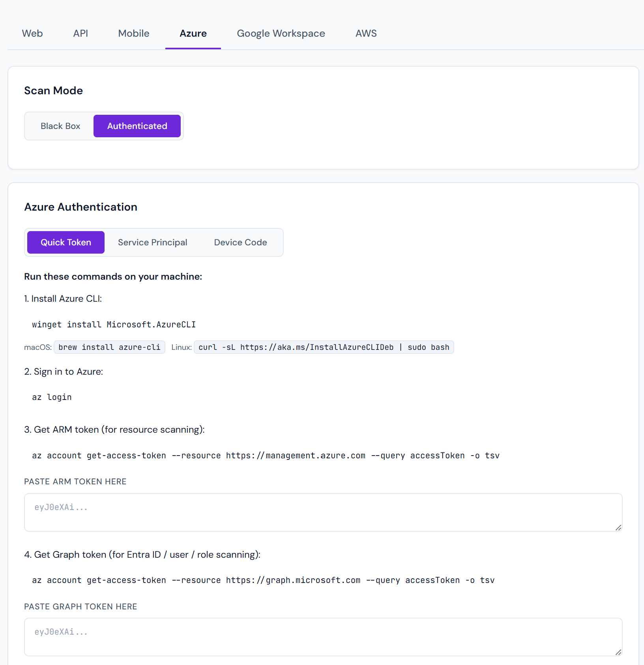Focus the Graph token text area

coord(323,637)
